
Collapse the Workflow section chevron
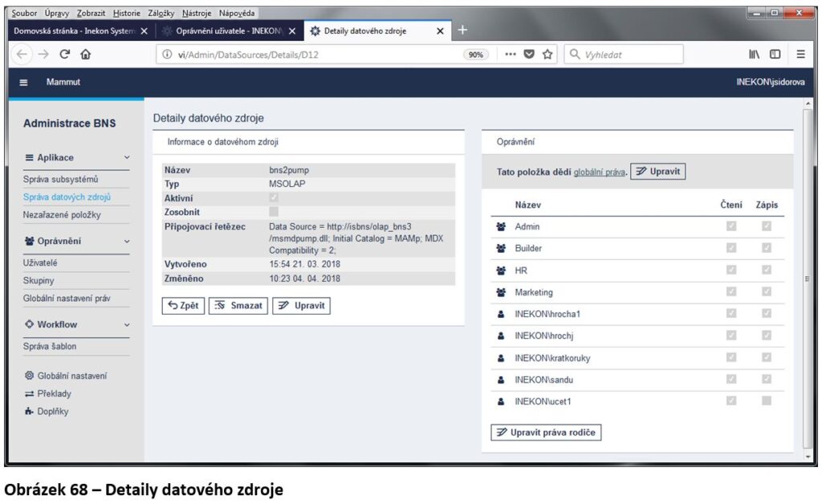(127, 325)
